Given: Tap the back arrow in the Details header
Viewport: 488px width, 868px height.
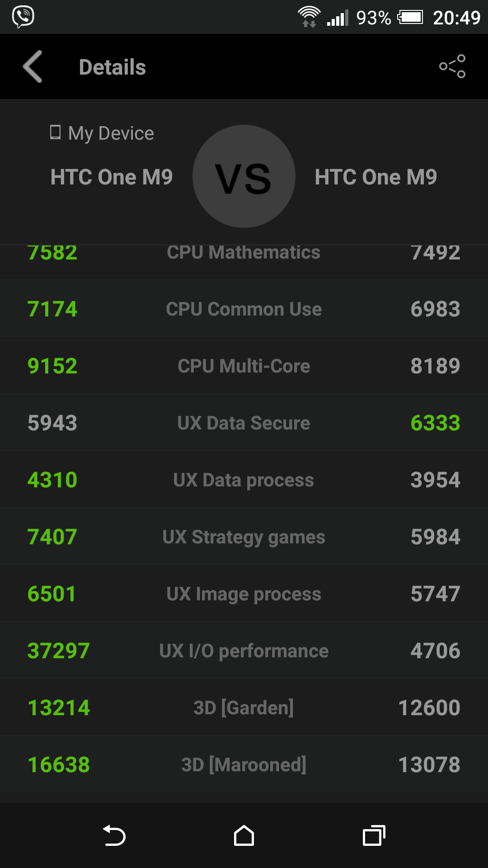Looking at the screenshot, I should 33,66.
